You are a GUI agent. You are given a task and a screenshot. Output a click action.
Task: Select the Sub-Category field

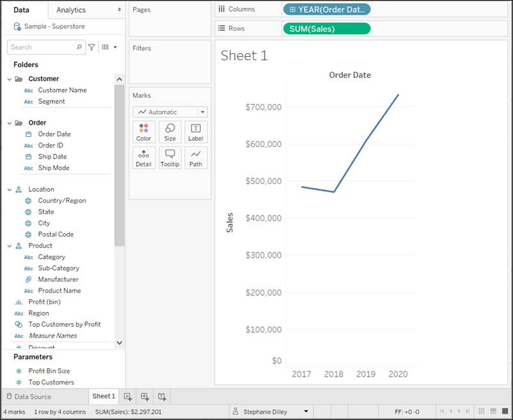point(59,268)
